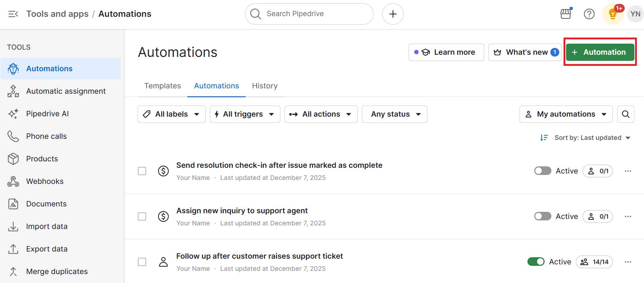Click the magnifier icon in Search Pipedrive
Screen dimensions: 644x283
pos(255,14)
